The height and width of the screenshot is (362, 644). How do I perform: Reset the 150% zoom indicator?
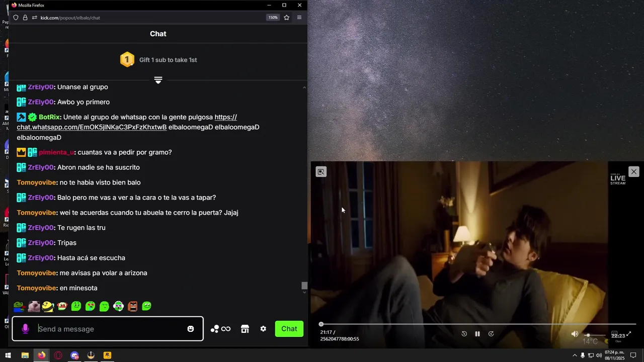click(x=273, y=18)
